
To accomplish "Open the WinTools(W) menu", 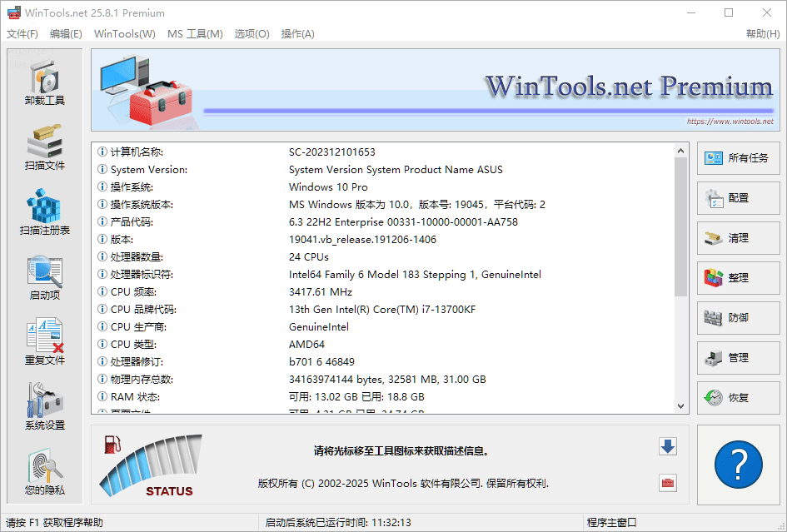I will pyautogui.click(x=124, y=33).
